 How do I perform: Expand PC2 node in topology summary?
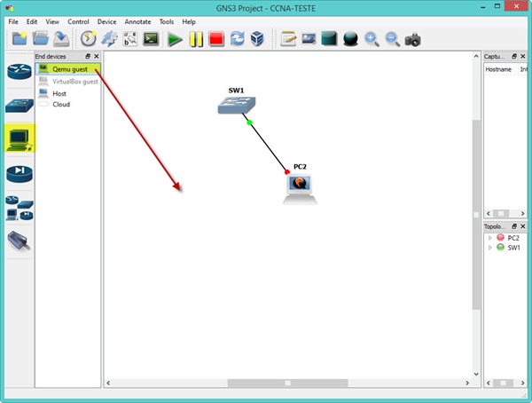[490, 238]
